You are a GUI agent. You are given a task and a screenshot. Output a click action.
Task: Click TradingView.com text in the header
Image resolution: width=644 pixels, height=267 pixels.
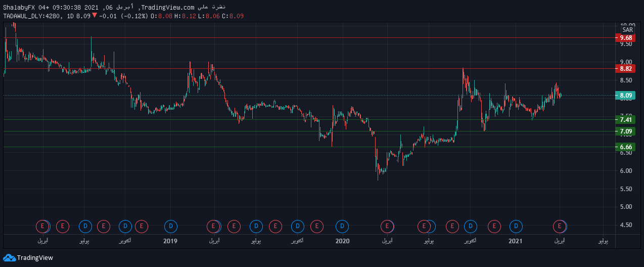coord(168,7)
